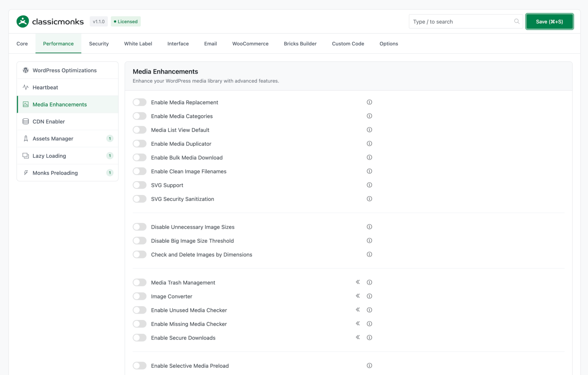Click the classicmonks logo icon
Viewport: 588px width, 375px height.
point(23,22)
